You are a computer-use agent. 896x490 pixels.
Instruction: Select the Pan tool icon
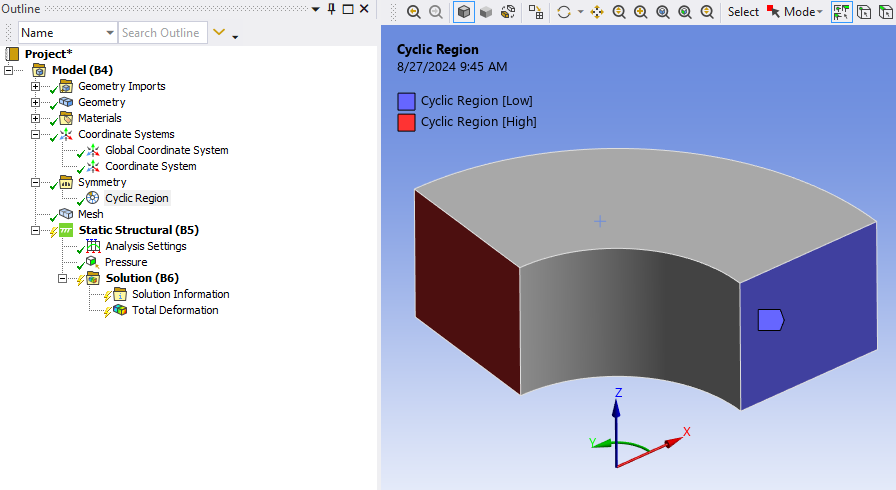tap(597, 12)
